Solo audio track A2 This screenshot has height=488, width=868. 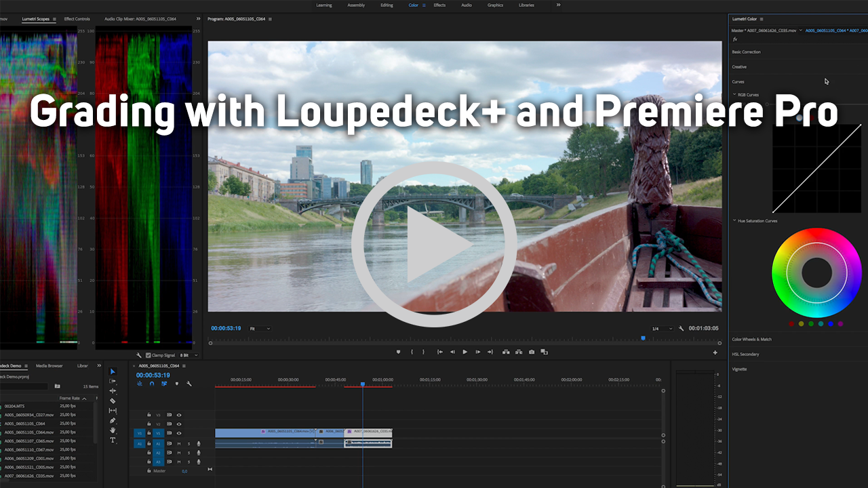(x=189, y=453)
